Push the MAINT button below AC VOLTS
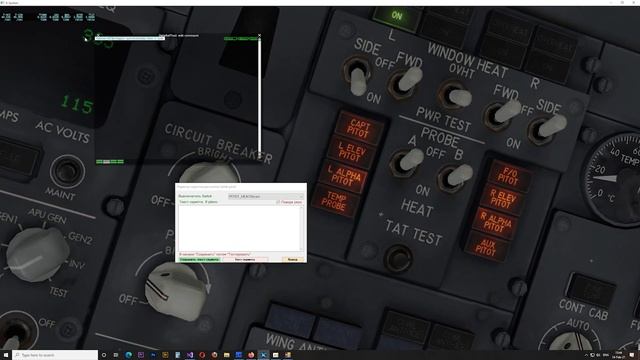Viewport: 640px width, 360px height. click(67, 171)
